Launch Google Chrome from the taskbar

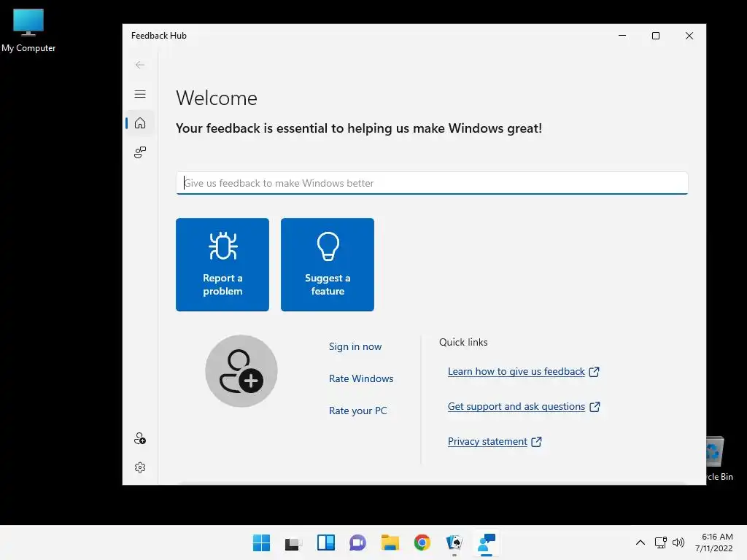point(422,542)
